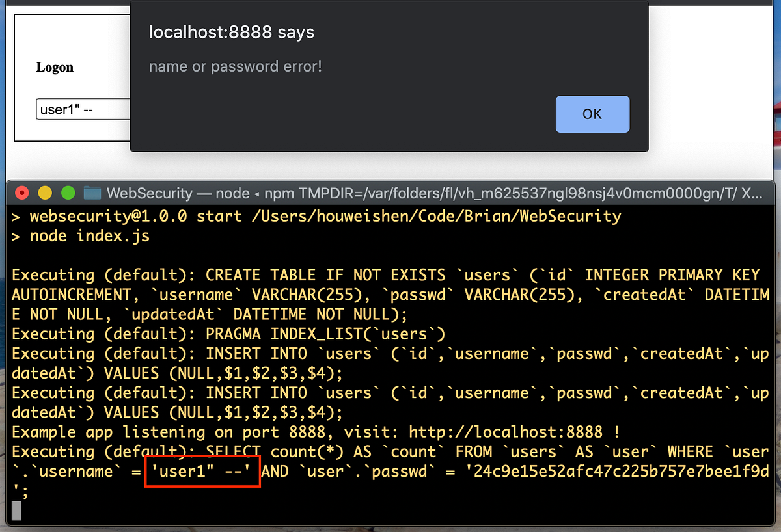Click the yellow minimize button on Terminal

(45, 193)
